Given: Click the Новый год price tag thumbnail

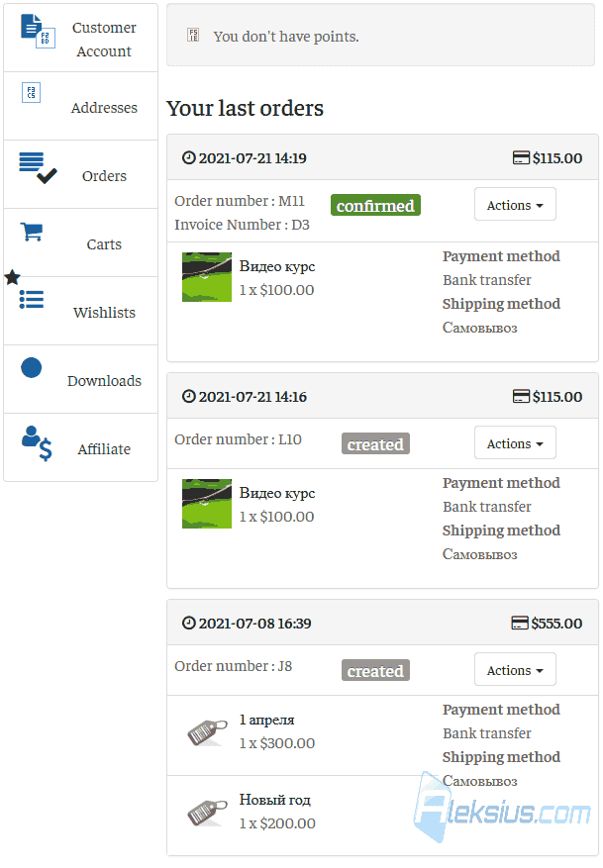Looking at the screenshot, I should click(x=207, y=813).
